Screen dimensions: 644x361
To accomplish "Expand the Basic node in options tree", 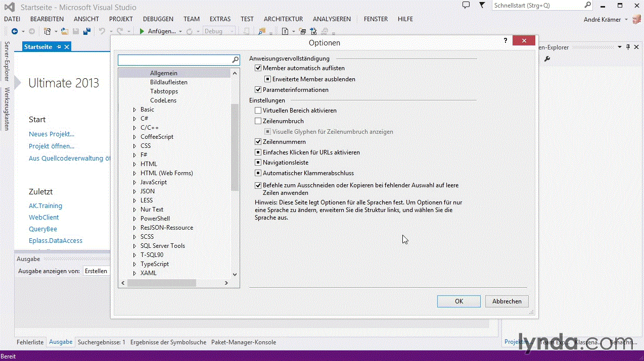I will [134, 110].
